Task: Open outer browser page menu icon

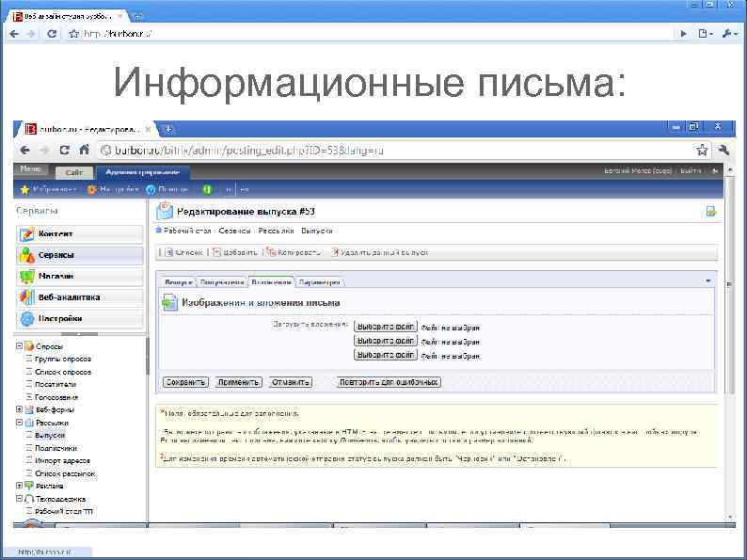Action: pos(705,33)
